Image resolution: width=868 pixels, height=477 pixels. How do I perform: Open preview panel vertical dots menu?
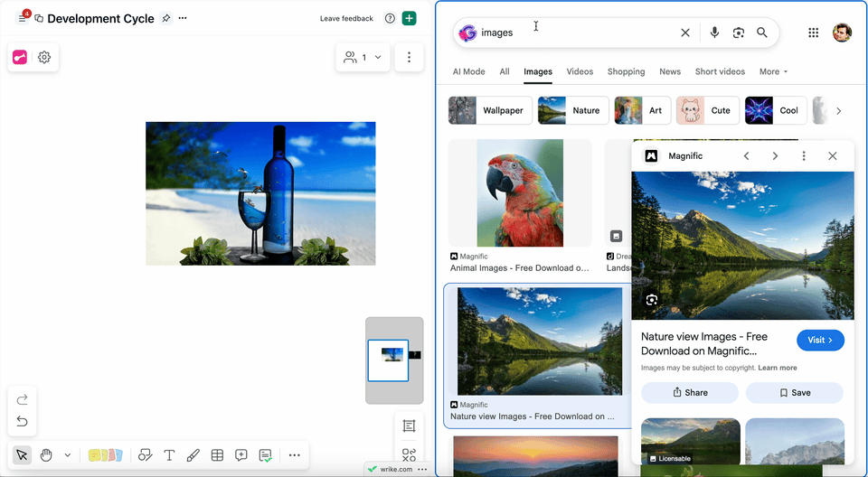tap(804, 156)
